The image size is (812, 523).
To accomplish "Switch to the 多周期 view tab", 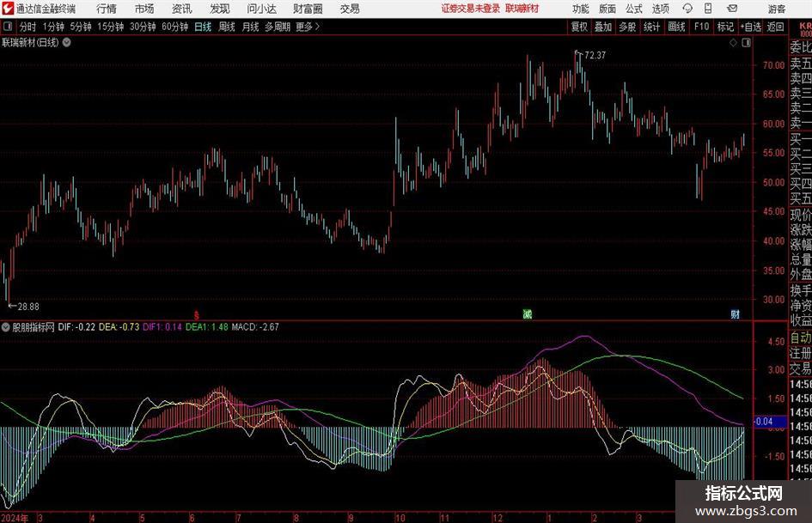I will point(278,27).
